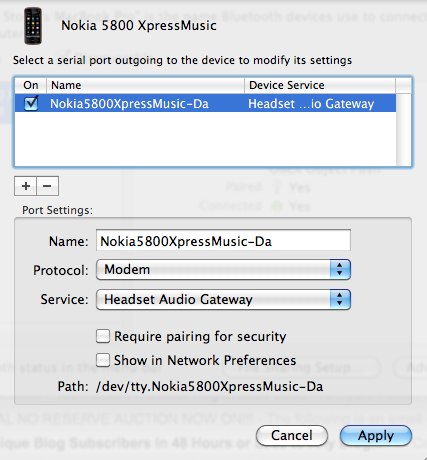Screen dimensions: 427x460
Task: Click the Nokia 5800 XpressMusic title text
Action: 139,26
